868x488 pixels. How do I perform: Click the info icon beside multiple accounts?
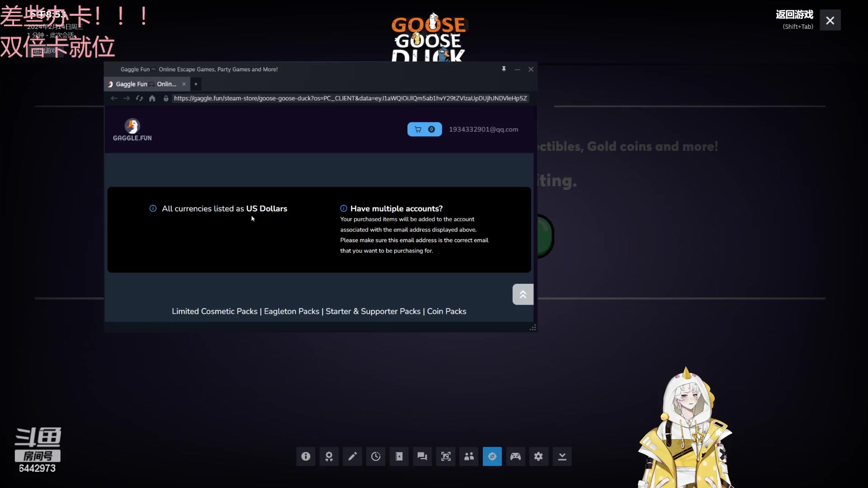click(344, 208)
